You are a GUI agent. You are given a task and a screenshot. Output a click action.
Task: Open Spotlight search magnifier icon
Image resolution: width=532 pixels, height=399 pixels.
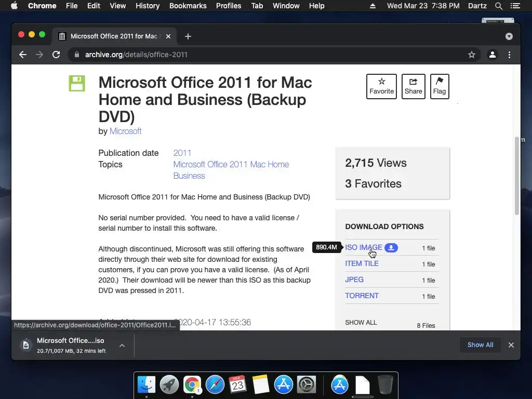pyautogui.click(x=498, y=6)
